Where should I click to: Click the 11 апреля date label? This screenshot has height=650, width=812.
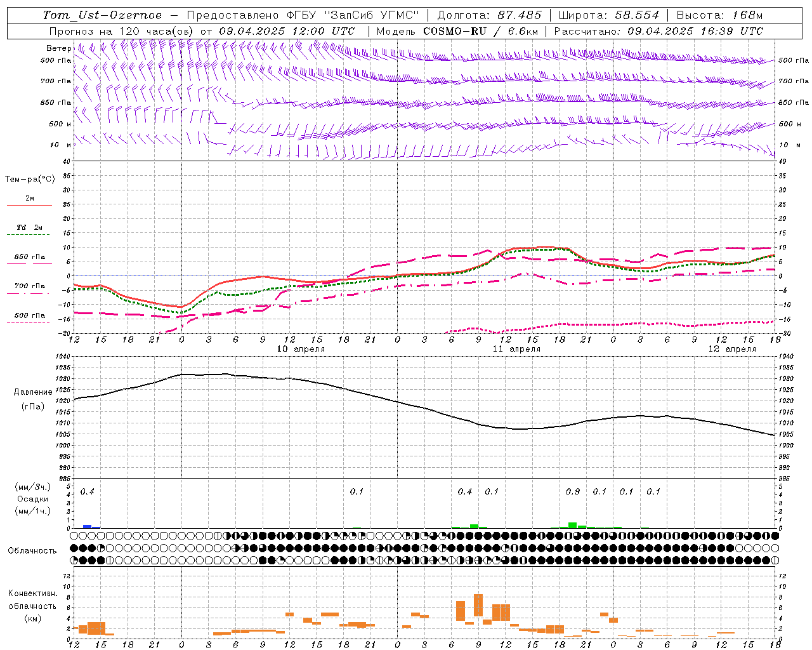point(516,349)
